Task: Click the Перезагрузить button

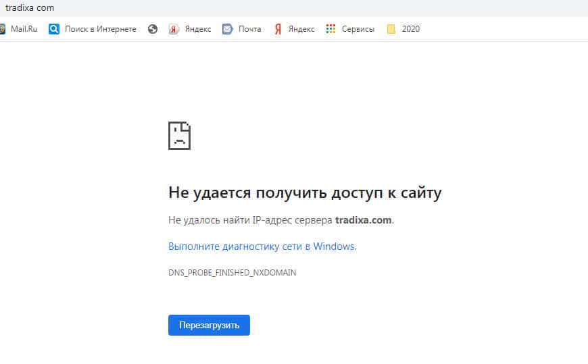Action: pyautogui.click(x=209, y=325)
